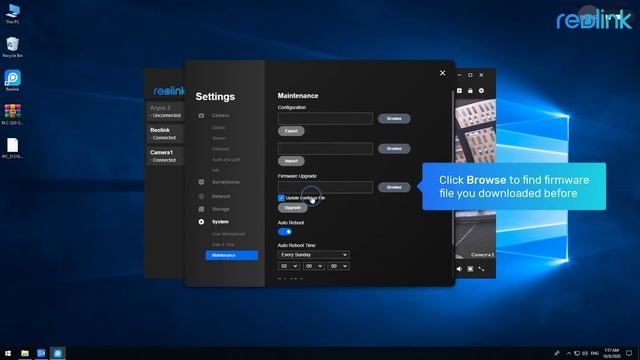
Task: Turn off the Auto Reboot switch
Action: tap(285, 232)
